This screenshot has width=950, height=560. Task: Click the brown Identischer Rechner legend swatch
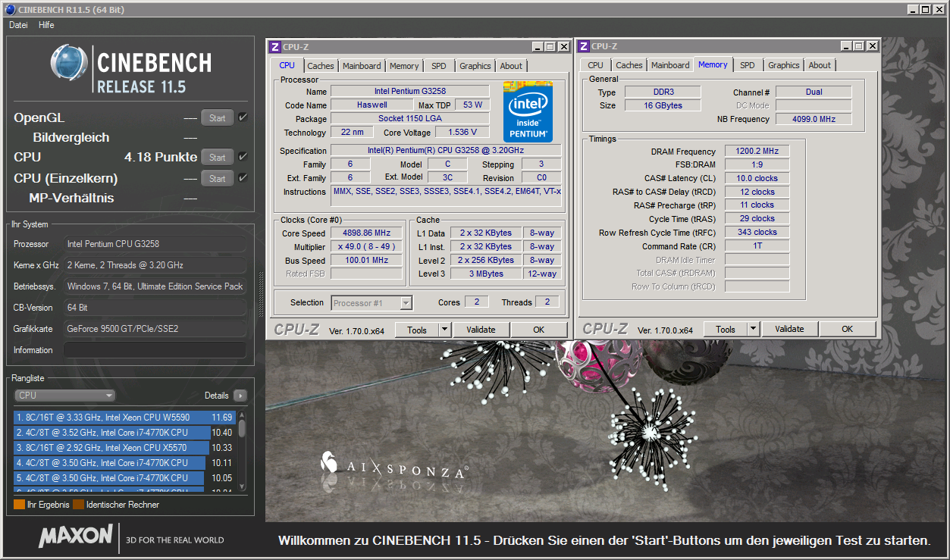point(79,504)
